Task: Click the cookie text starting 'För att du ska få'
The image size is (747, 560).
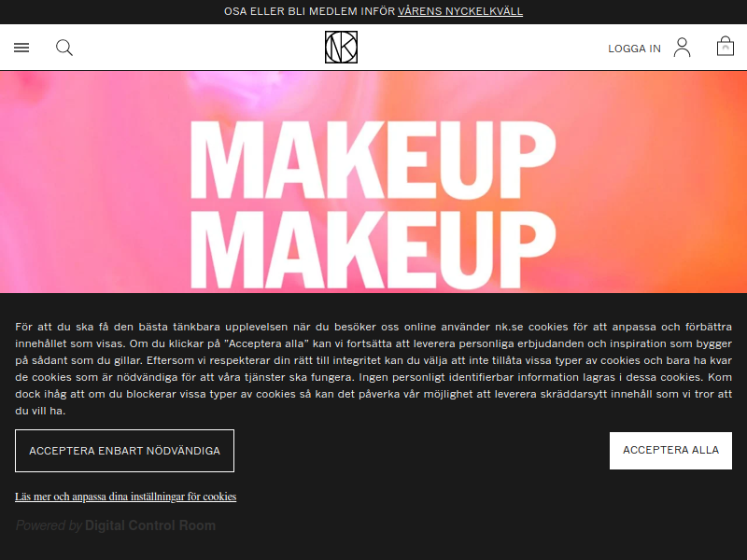Action: click(x=373, y=369)
